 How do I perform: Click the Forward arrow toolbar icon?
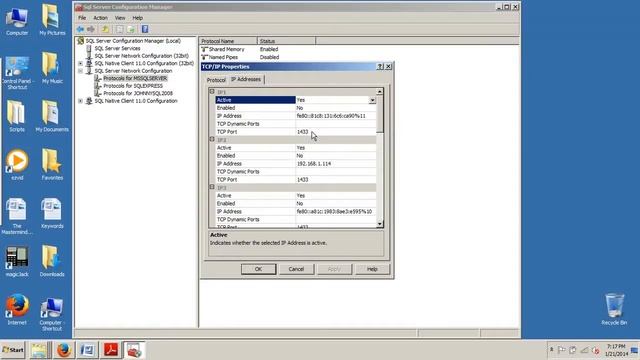[x=91, y=29]
